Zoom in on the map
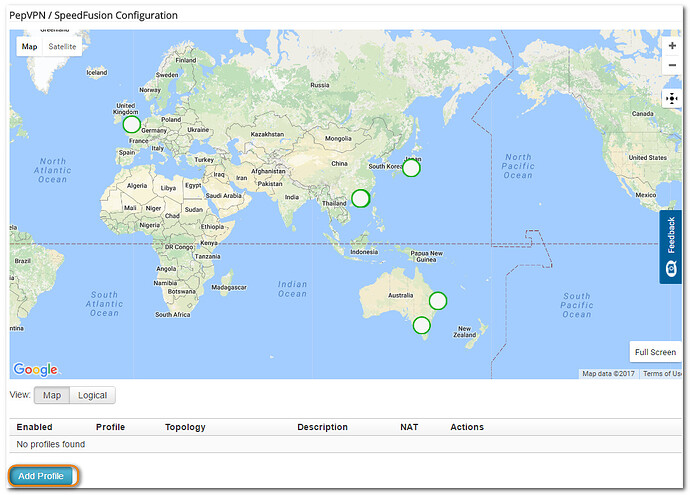This screenshot has height=495, width=690. pos(672,46)
